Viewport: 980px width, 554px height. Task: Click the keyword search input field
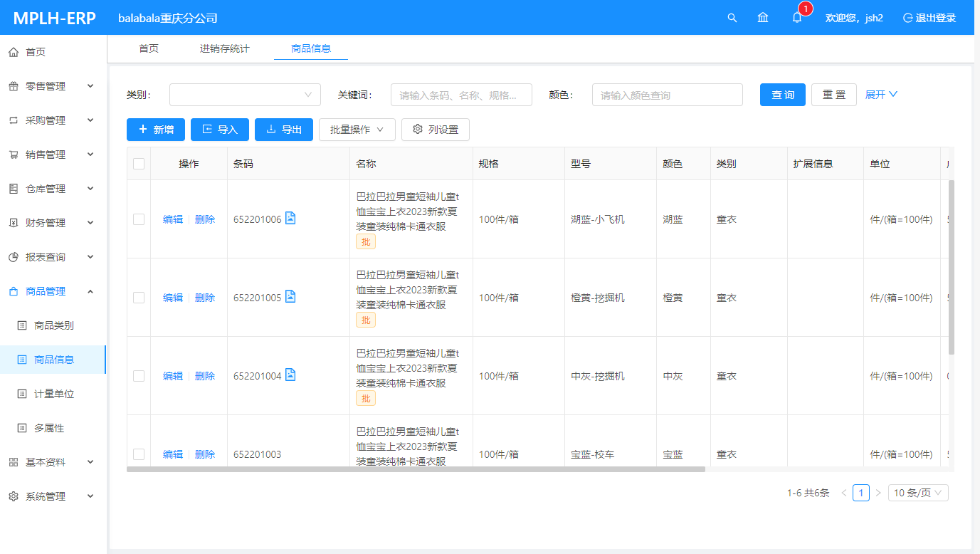[x=461, y=95]
